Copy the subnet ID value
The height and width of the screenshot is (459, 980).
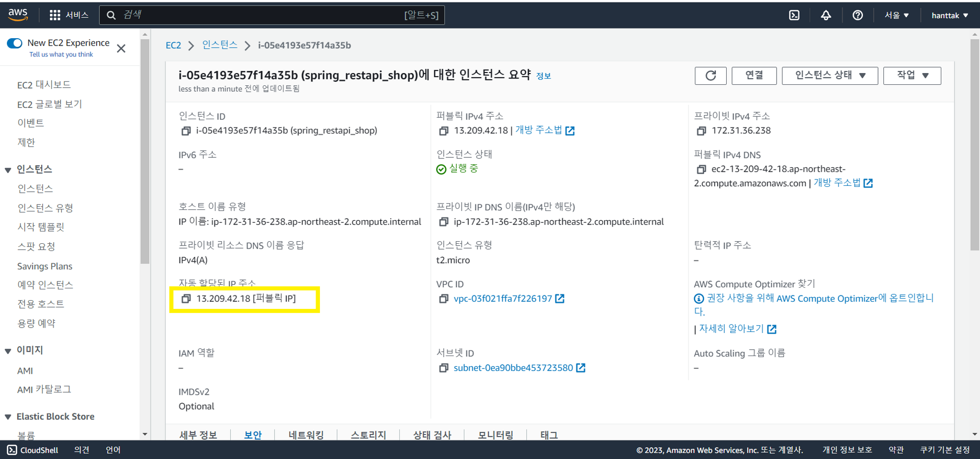(x=443, y=368)
